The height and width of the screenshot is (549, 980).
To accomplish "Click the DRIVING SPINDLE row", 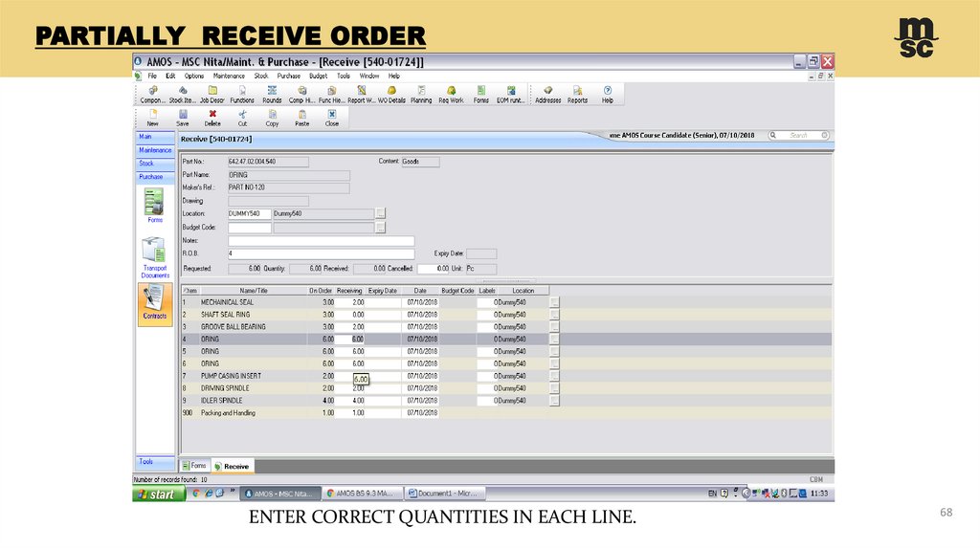I will 506,388.
